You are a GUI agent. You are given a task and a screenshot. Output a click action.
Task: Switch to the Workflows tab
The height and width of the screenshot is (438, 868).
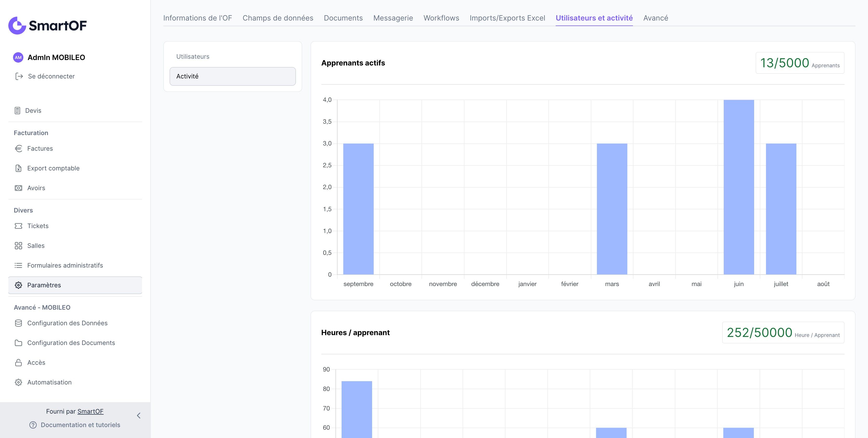tap(441, 18)
